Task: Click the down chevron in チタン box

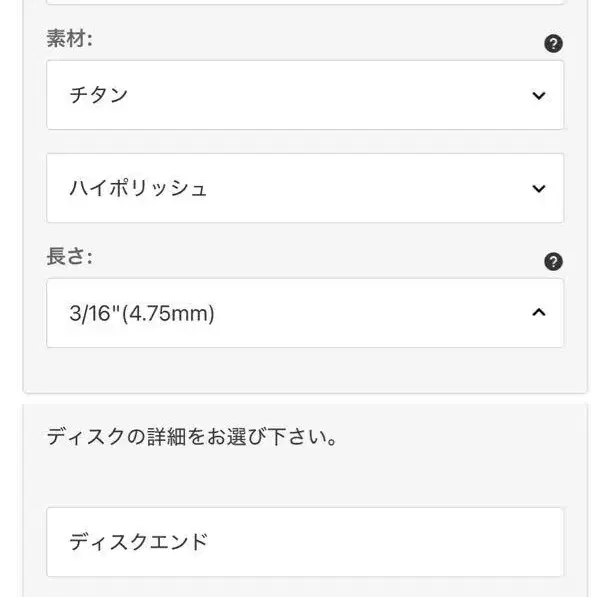Action: (539, 95)
